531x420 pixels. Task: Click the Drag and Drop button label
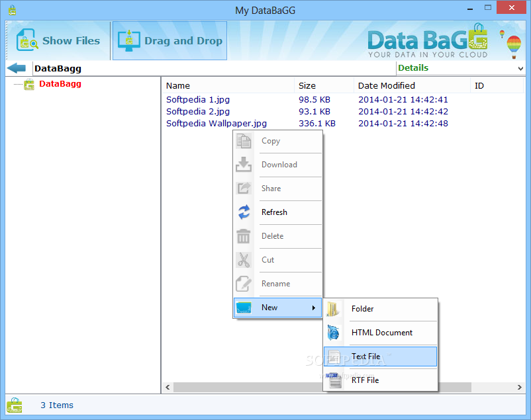(183, 41)
